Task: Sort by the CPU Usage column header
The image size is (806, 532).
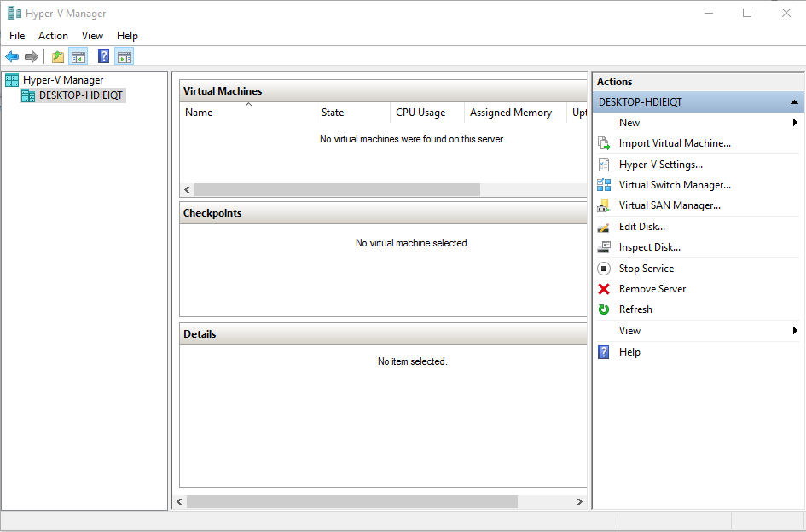Action: pyautogui.click(x=427, y=112)
